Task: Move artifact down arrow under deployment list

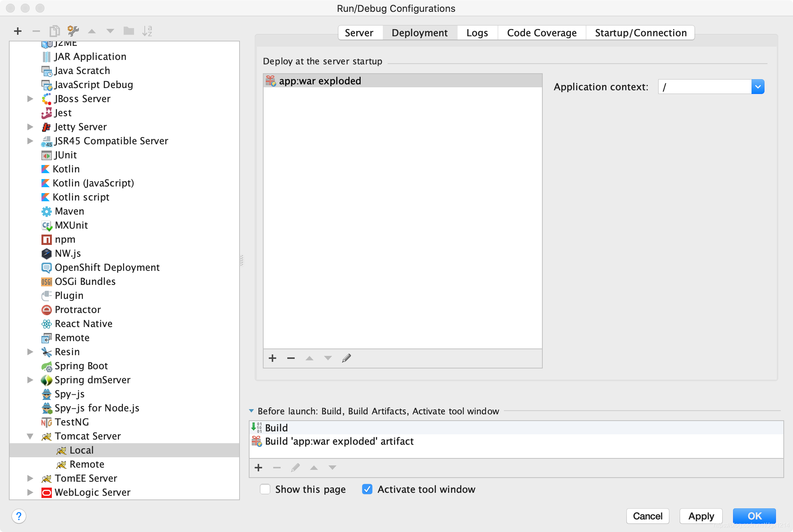Action: coord(328,358)
